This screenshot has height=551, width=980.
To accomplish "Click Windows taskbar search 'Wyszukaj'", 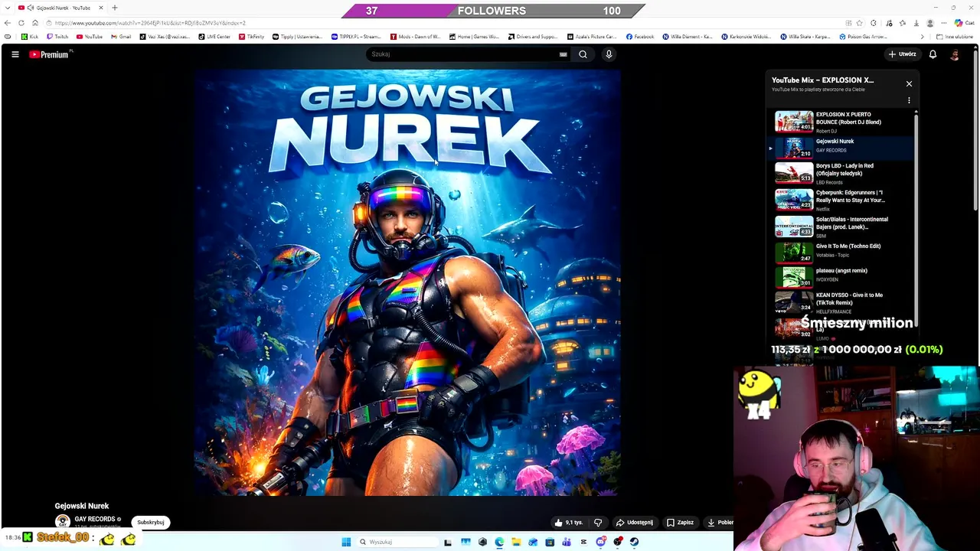I will point(396,542).
